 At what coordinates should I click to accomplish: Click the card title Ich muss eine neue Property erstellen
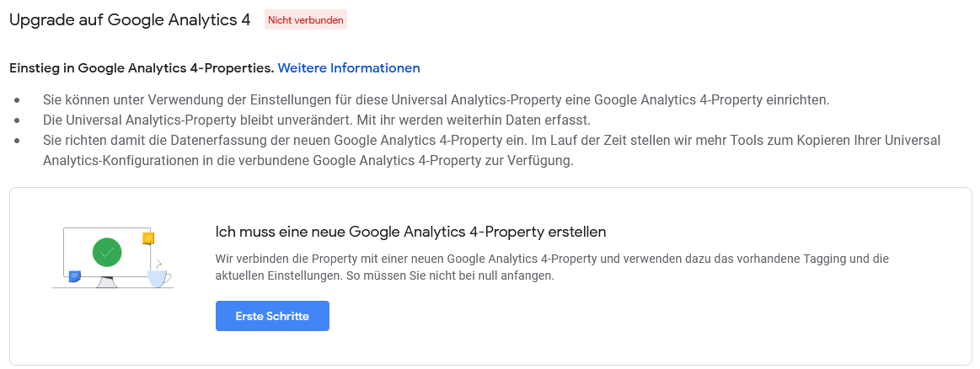click(x=410, y=233)
